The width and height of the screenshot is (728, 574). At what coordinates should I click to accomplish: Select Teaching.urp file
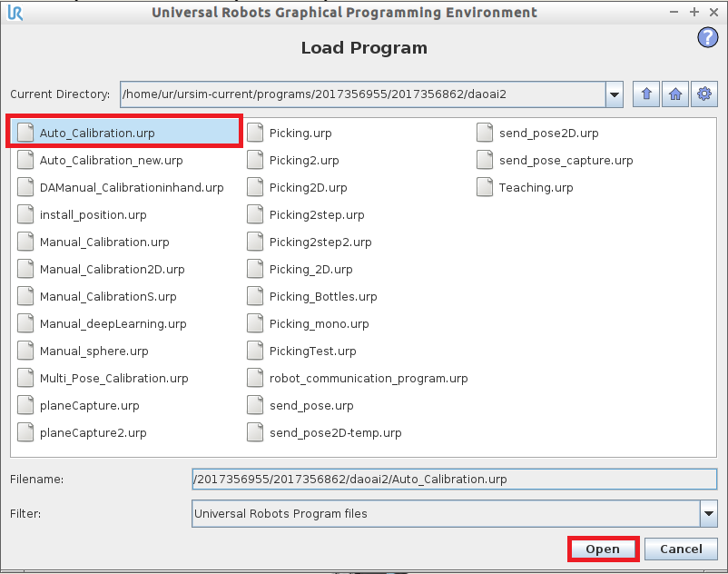(526, 188)
